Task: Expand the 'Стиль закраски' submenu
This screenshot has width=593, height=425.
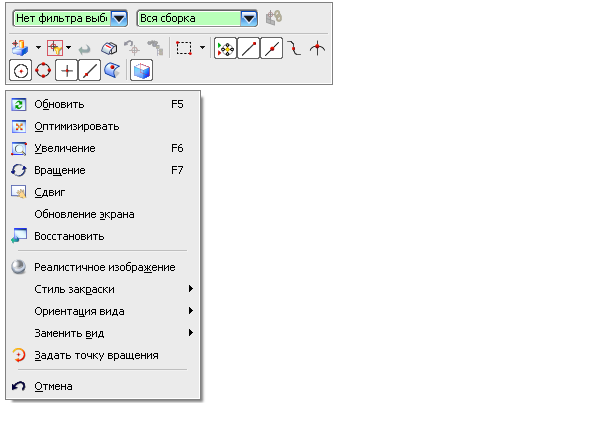Action: [x=103, y=289]
